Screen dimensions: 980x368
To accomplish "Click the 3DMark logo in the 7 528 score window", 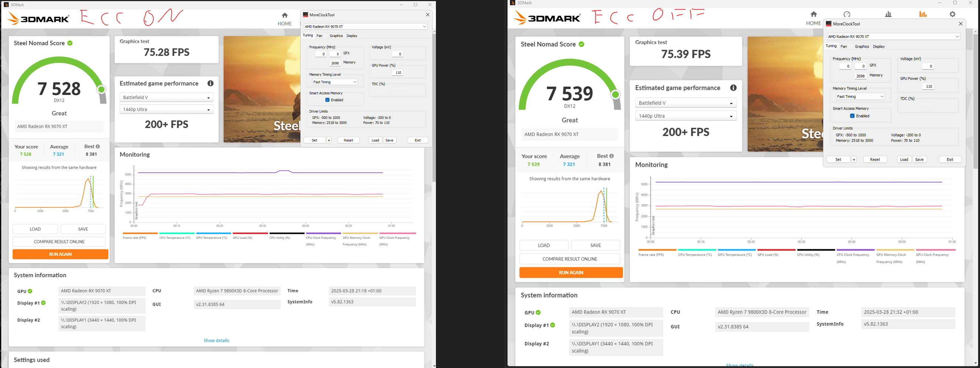I will (38, 18).
